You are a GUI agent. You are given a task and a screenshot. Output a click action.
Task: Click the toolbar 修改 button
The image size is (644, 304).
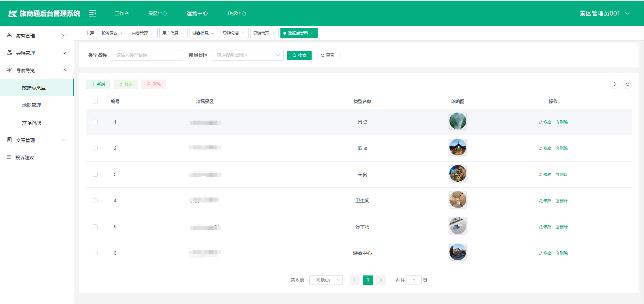126,84
